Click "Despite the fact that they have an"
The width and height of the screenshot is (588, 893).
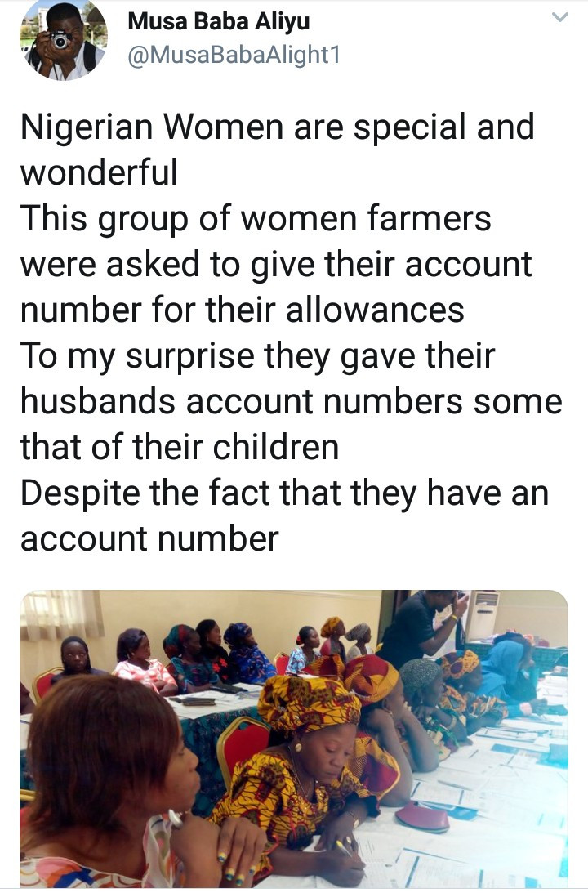point(283,493)
